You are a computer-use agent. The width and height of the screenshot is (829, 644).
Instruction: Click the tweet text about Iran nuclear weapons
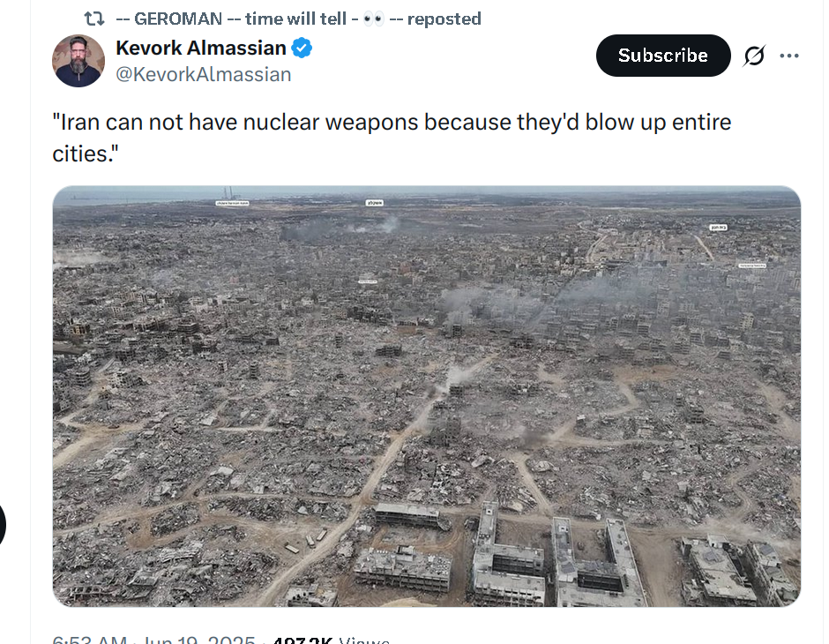(392, 138)
